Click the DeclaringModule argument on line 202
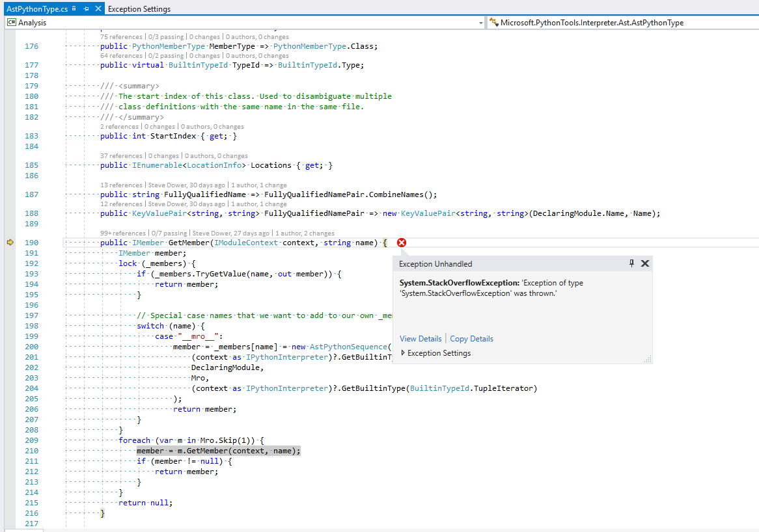The image size is (759, 532). [x=225, y=367]
